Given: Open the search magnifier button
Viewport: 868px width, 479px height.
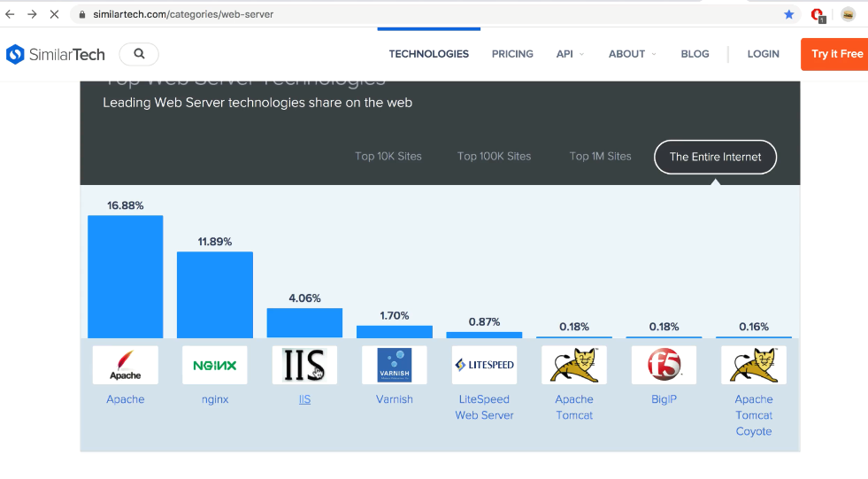Looking at the screenshot, I should tap(139, 54).
